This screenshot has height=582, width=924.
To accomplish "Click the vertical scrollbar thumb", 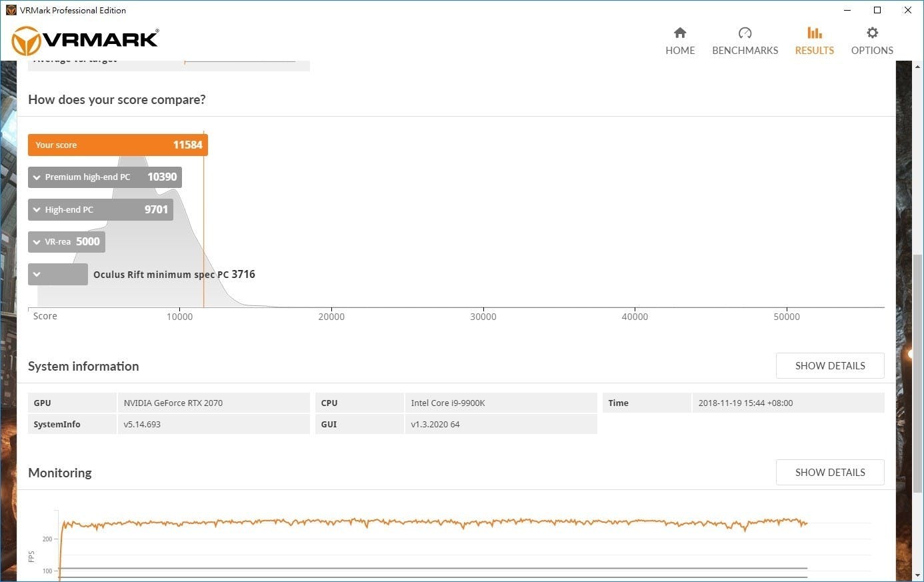I will pos(917,373).
